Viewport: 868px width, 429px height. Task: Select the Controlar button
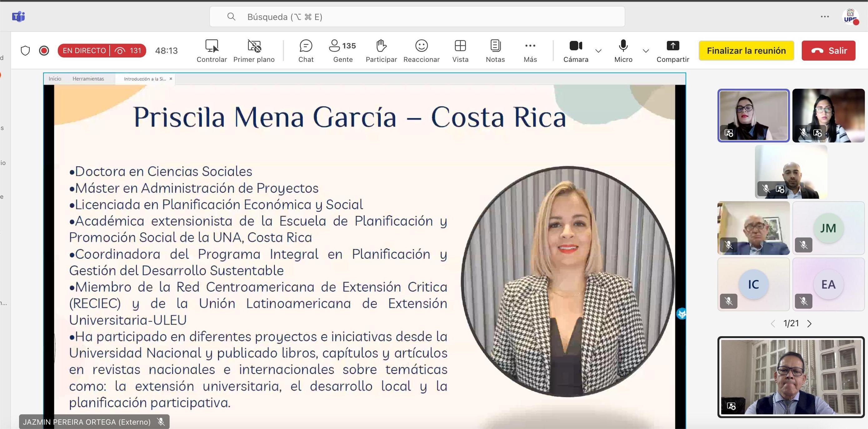[211, 51]
